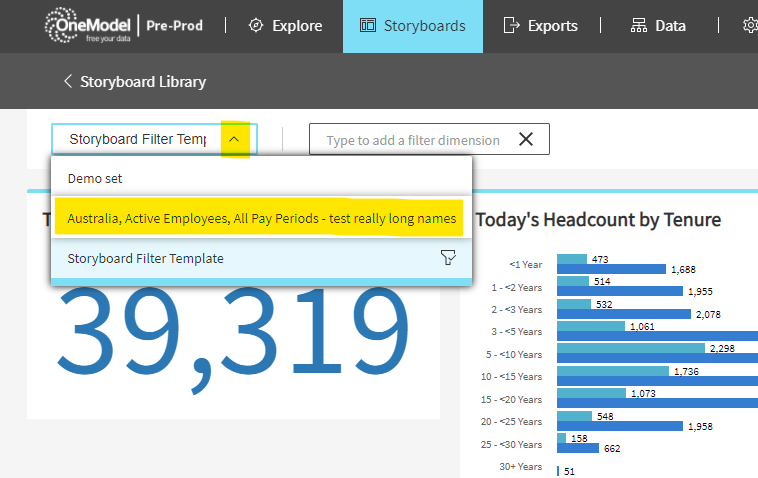Focus the filter dimension input field
758x478 pixels.
point(412,140)
